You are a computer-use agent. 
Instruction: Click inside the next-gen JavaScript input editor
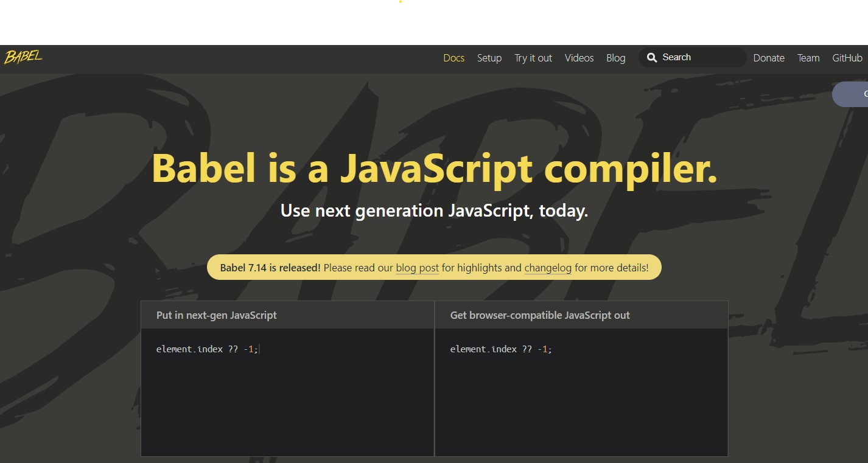tap(287, 392)
